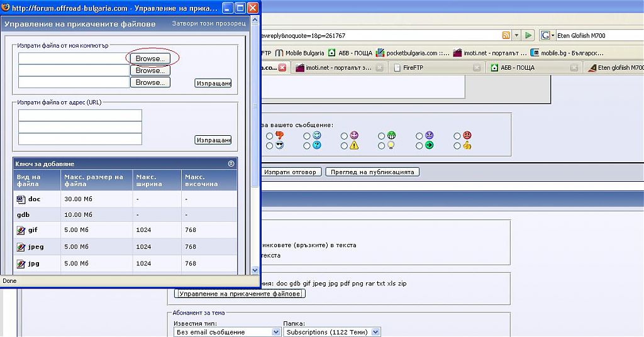
Task: Select the red angry face radio button
Action: pos(457,136)
